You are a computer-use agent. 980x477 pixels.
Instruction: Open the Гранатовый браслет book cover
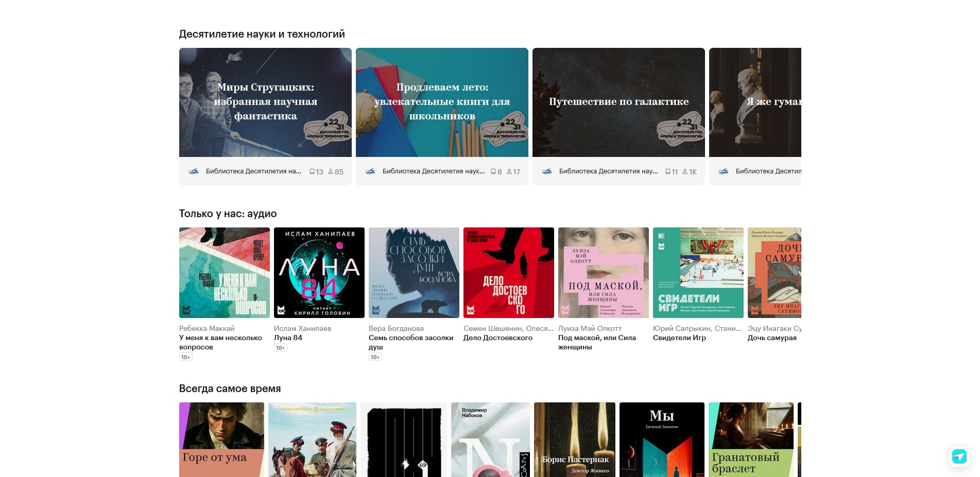point(751,440)
